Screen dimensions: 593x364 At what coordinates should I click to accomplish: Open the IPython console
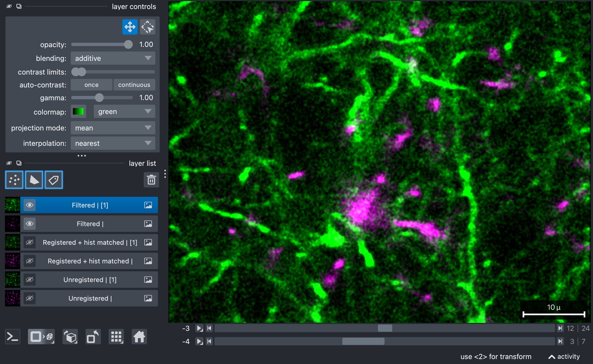[13, 337]
